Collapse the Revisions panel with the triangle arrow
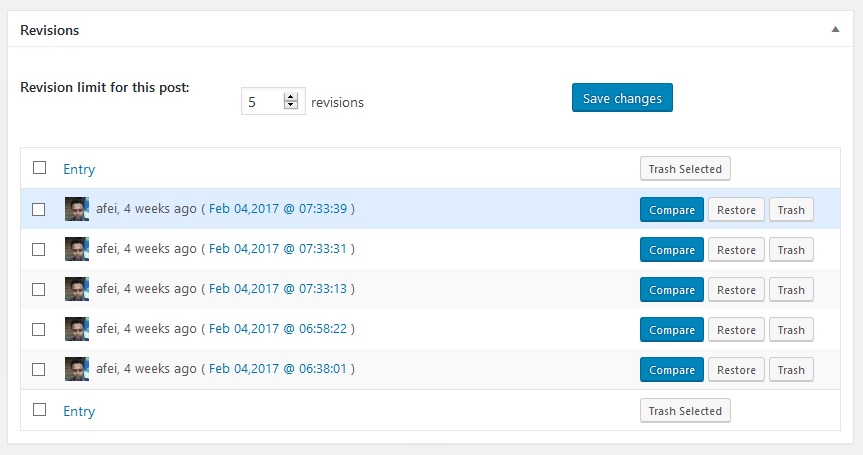Image resolution: width=863 pixels, height=455 pixels. (x=835, y=30)
